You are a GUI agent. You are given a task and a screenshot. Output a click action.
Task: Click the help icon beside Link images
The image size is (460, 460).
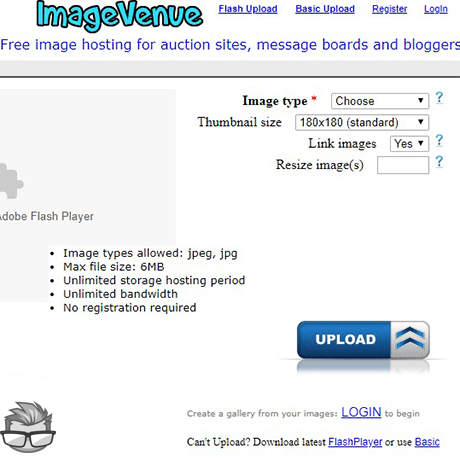point(439,141)
